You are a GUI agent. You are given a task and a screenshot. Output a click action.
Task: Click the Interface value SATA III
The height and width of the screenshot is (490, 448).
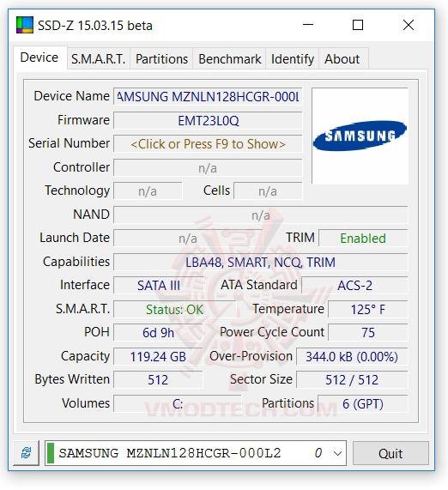point(159,286)
